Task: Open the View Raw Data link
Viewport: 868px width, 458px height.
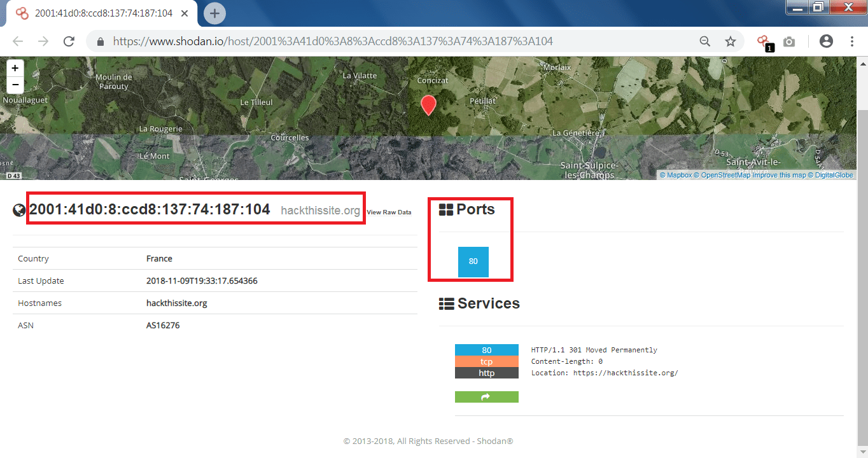Action: [389, 212]
